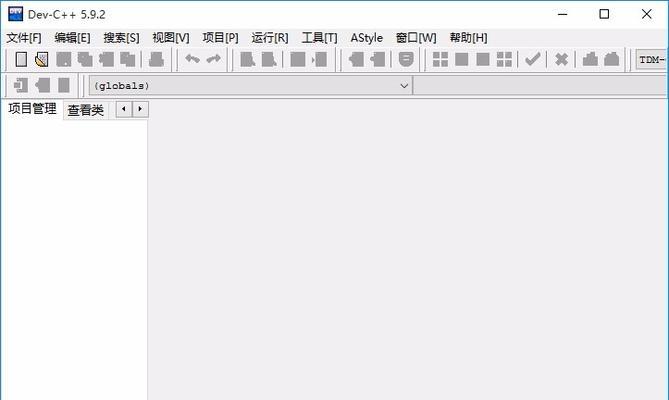
Task: Open the AStyle menu
Action: [x=366, y=38]
